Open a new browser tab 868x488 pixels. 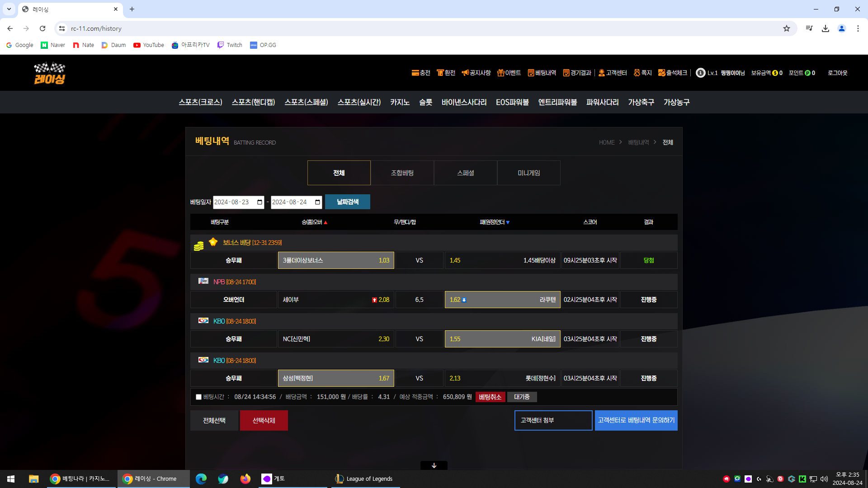132,9
